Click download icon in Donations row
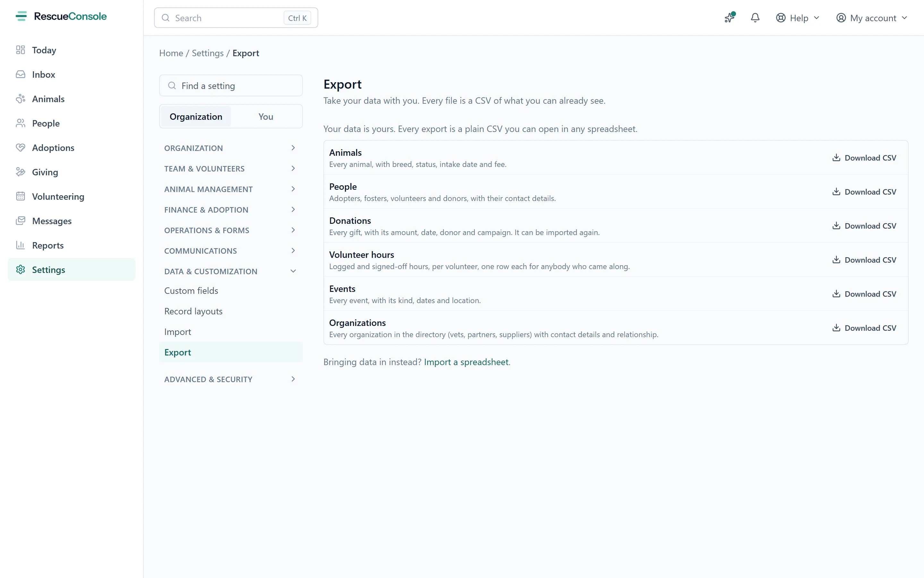The width and height of the screenshot is (924, 578). tap(836, 225)
